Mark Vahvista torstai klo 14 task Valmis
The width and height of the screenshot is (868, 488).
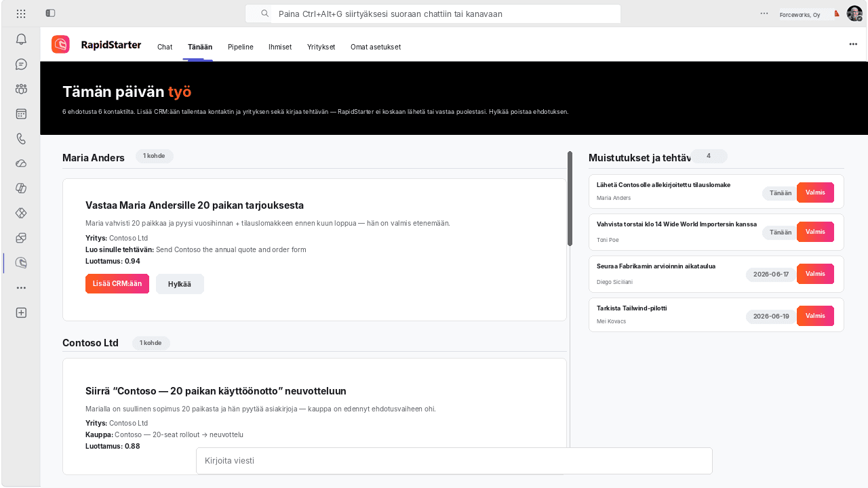click(x=815, y=232)
